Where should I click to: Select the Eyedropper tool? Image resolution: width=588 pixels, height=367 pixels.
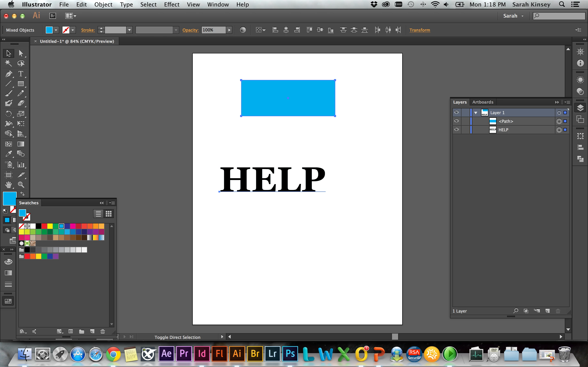point(9,154)
